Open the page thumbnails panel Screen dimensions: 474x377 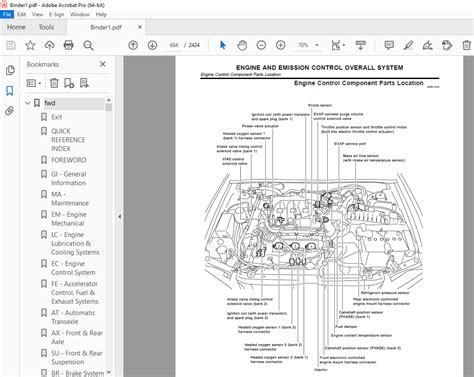10,70
